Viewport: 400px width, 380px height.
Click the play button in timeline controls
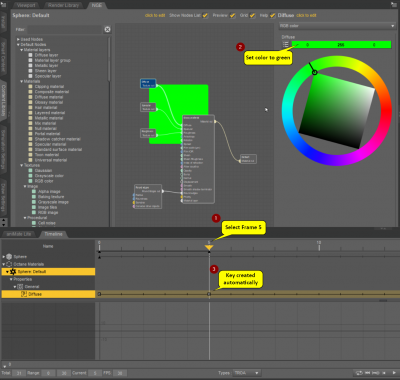395,373
